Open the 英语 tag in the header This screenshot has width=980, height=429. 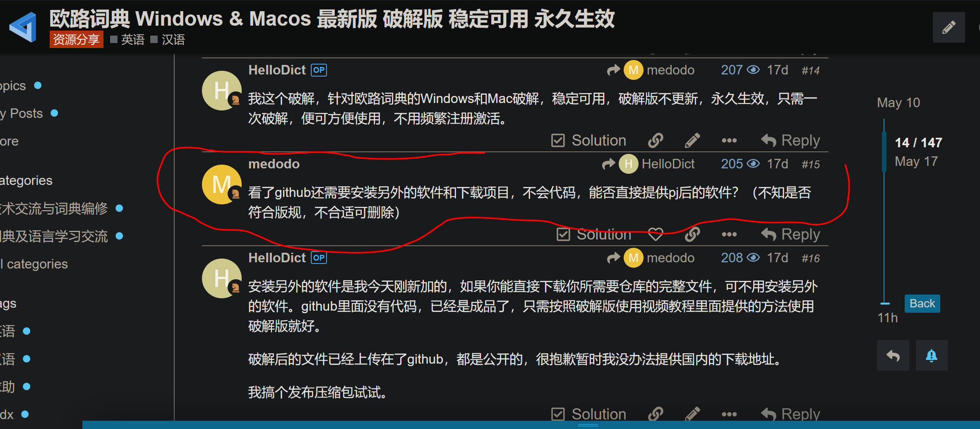point(127,39)
